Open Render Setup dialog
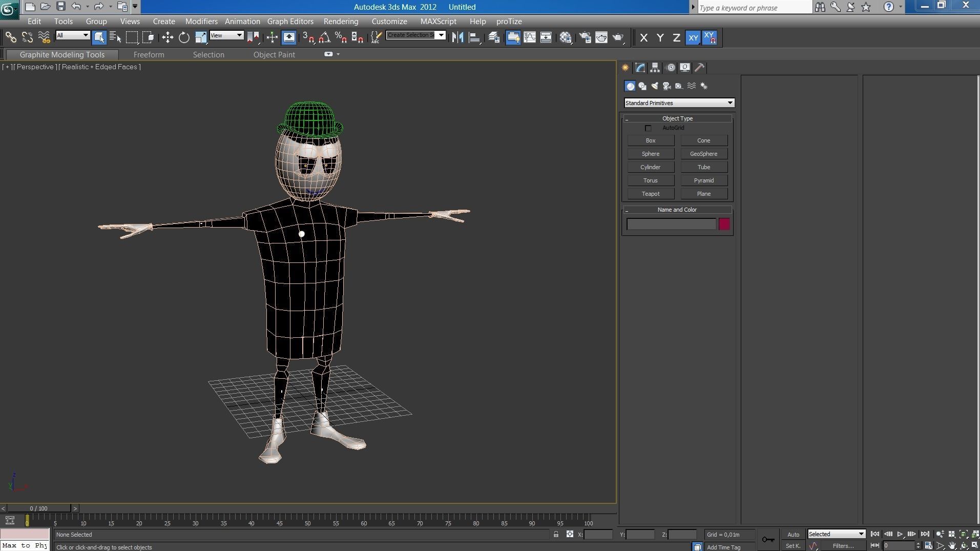Viewport: 980px width, 551px height. coord(585,37)
